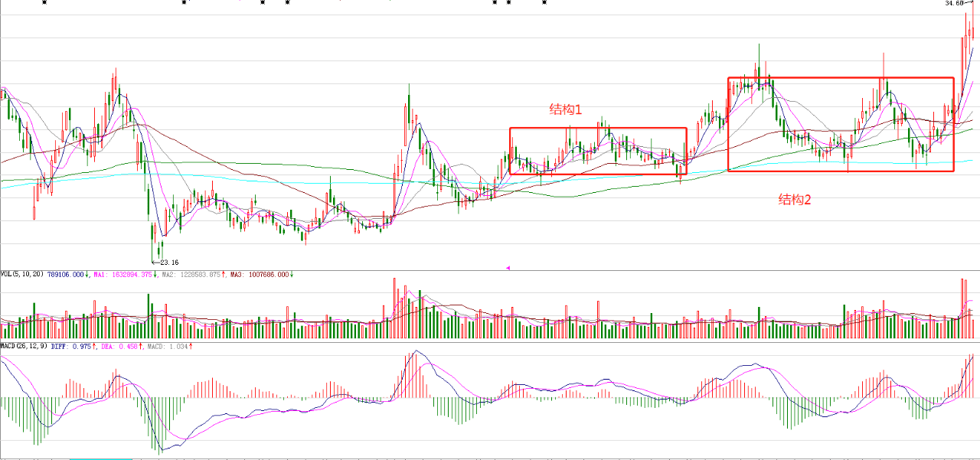Click the green down arrow after MA3 value
980x460 pixels.
pos(292,274)
